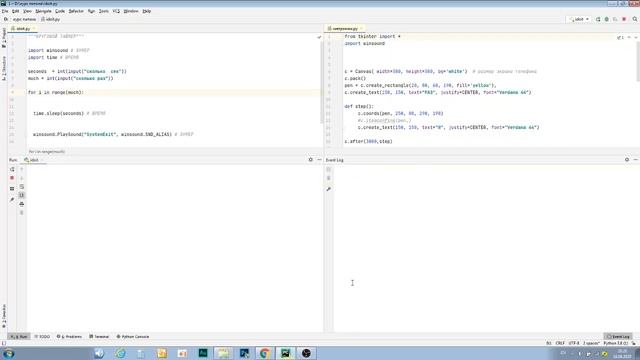Screen dimensions: 640x360
Task: Open the Terminal tool window tab
Action: point(99,337)
